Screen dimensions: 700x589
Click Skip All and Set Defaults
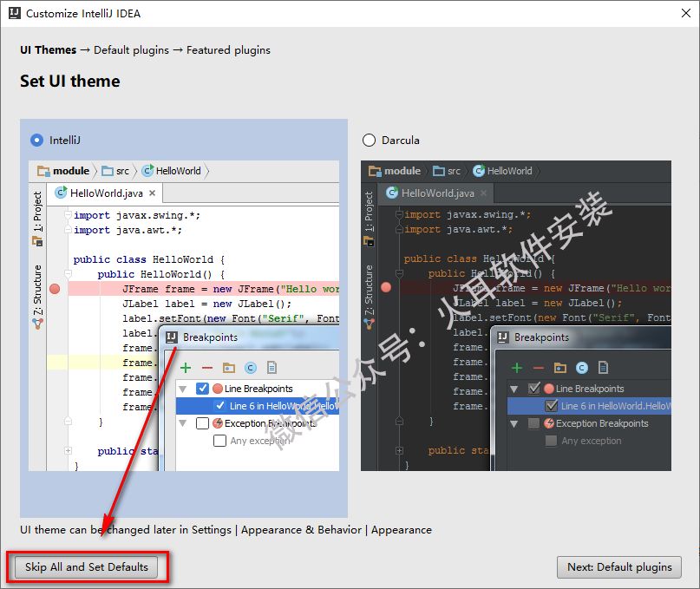tap(86, 567)
